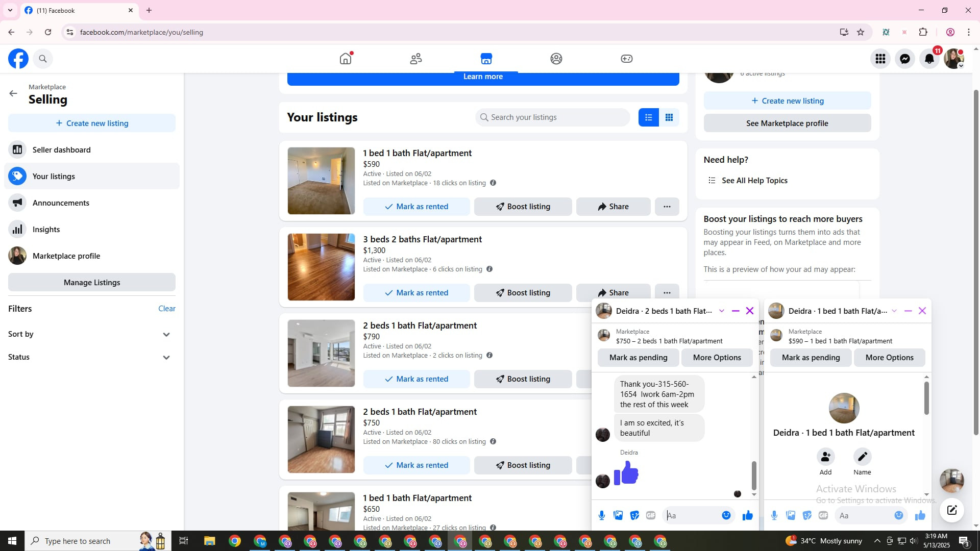Image resolution: width=980 pixels, height=551 pixels.
Task: Minimize the Deidra 2 beds chat
Action: (736, 311)
